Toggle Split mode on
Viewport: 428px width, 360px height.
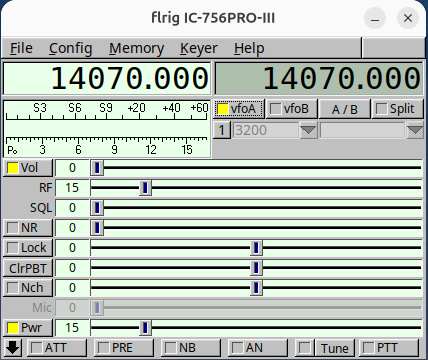[398, 109]
